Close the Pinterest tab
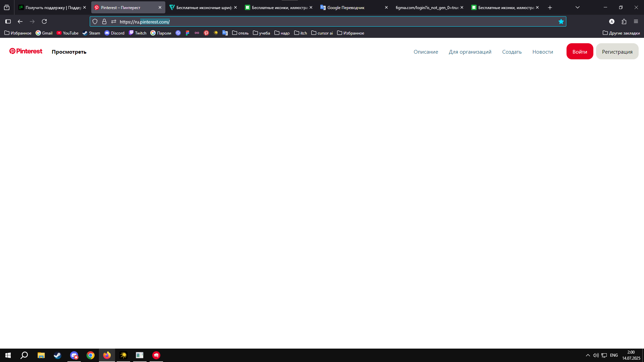Image resolution: width=644 pixels, height=362 pixels. 160,7
